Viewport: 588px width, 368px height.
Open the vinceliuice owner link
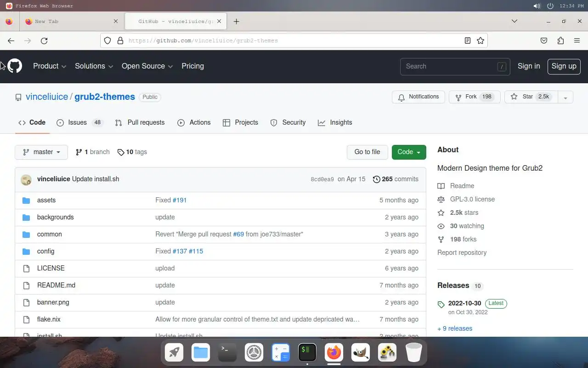pos(47,97)
